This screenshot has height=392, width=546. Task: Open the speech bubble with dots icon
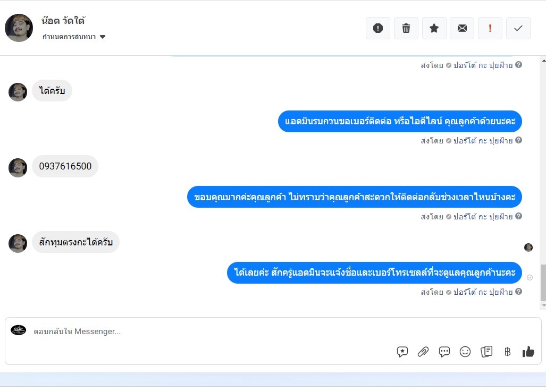pyautogui.click(x=444, y=352)
